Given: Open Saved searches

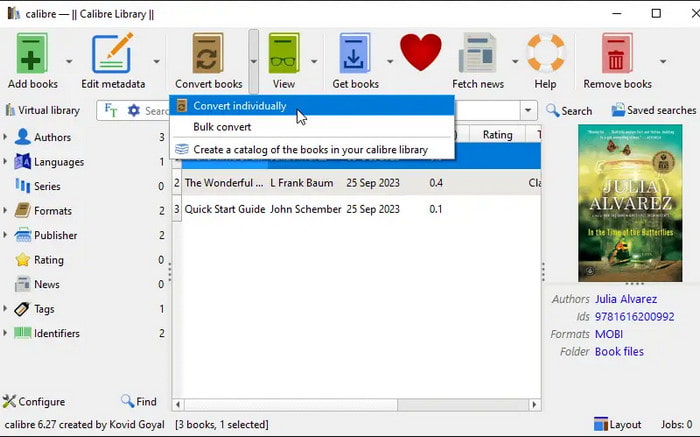Looking at the screenshot, I should (x=654, y=110).
